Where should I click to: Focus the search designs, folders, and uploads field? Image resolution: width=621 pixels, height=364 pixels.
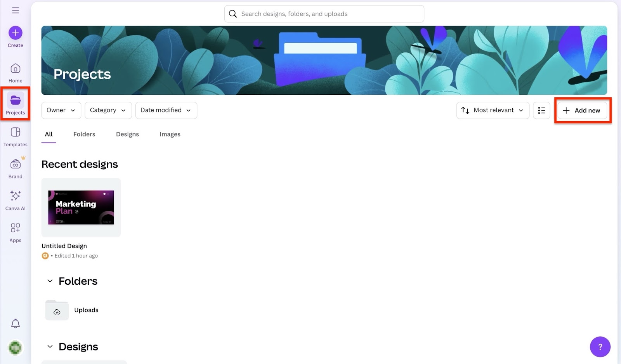pyautogui.click(x=324, y=14)
